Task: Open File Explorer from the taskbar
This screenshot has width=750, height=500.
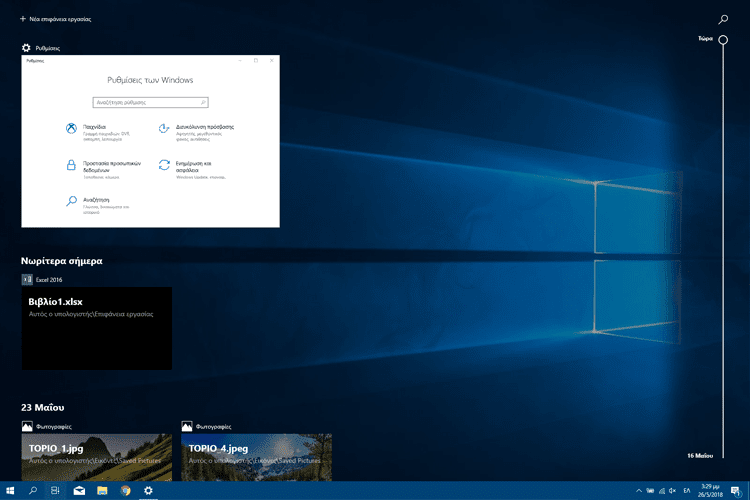Action: pyautogui.click(x=102, y=490)
